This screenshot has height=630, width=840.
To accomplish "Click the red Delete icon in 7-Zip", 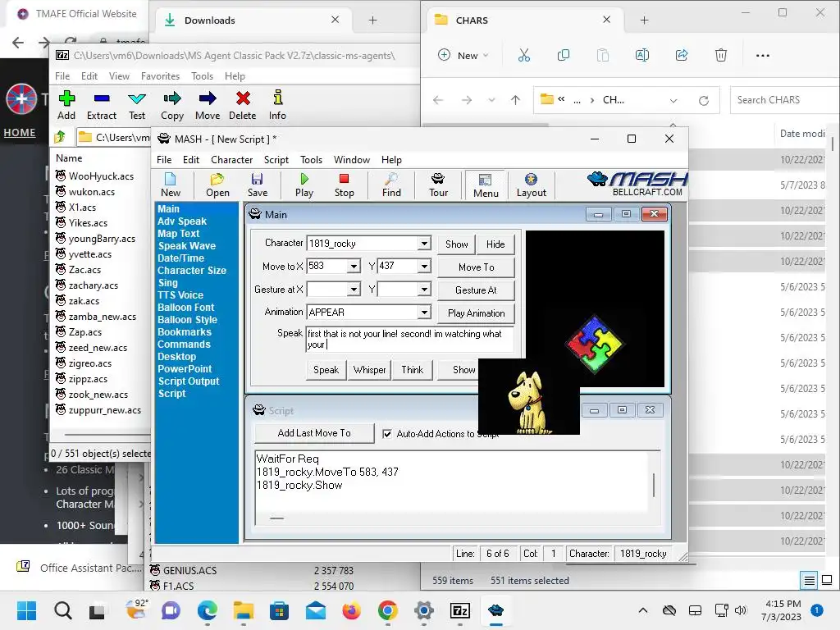I will 243,105.
